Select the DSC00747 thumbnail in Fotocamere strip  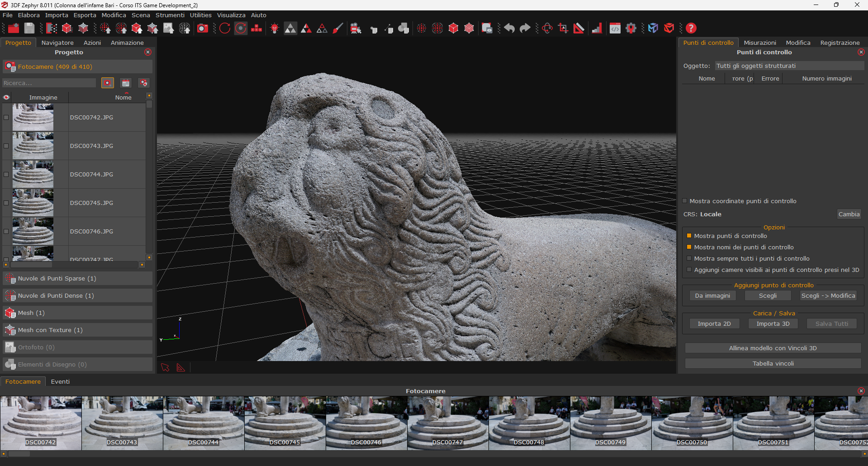[x=448, y=423]
